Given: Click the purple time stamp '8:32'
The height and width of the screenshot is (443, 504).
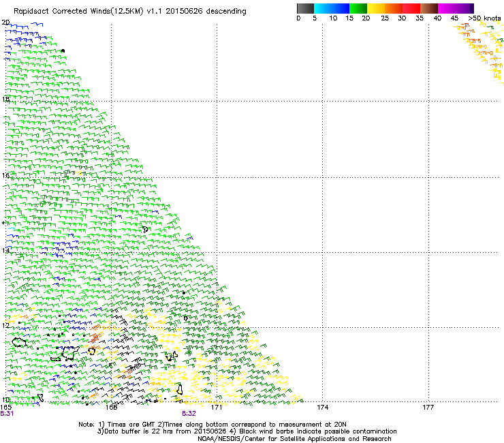Looking at the screenshot, I should coord(189,414).
